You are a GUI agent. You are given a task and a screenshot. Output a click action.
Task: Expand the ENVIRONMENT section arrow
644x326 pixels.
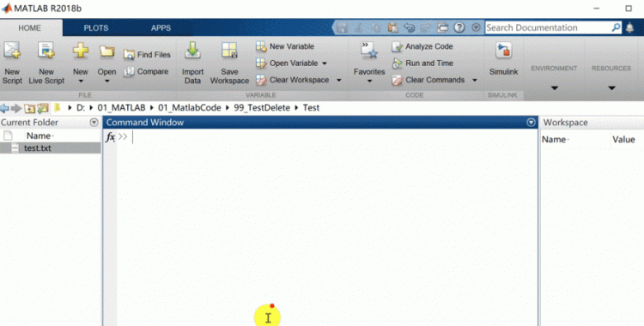(x=554, y=88)
